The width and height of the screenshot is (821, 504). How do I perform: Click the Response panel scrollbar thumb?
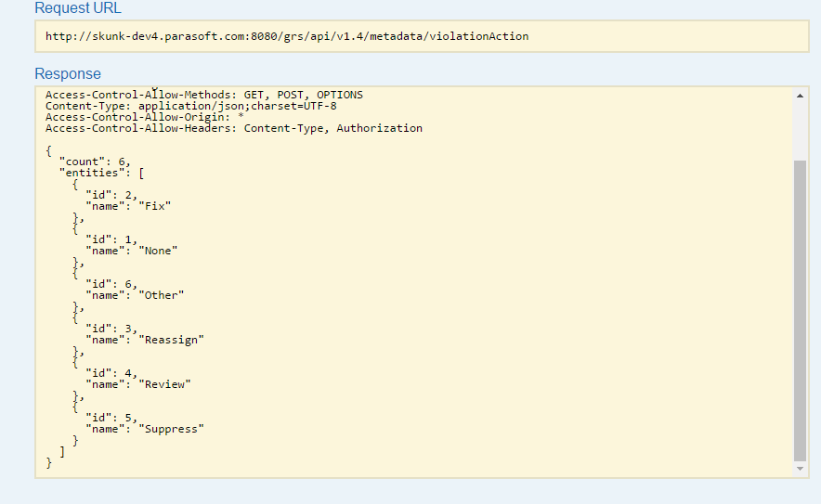(800, 311)
